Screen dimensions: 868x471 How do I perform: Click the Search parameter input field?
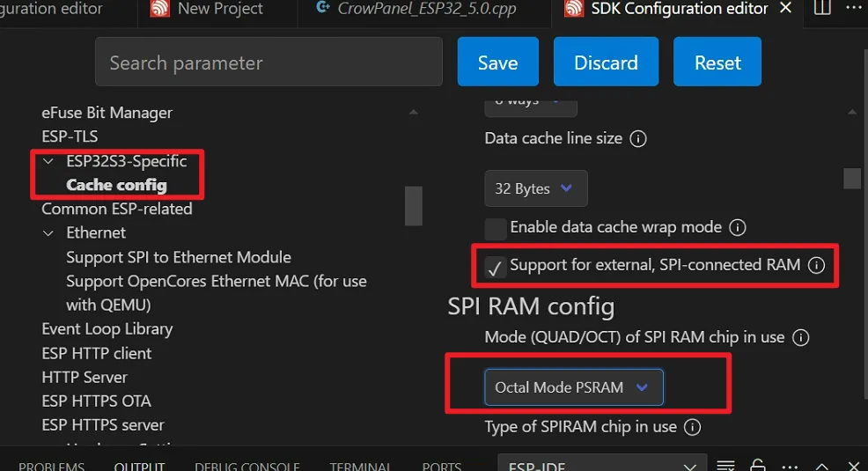tap(268, 63)
